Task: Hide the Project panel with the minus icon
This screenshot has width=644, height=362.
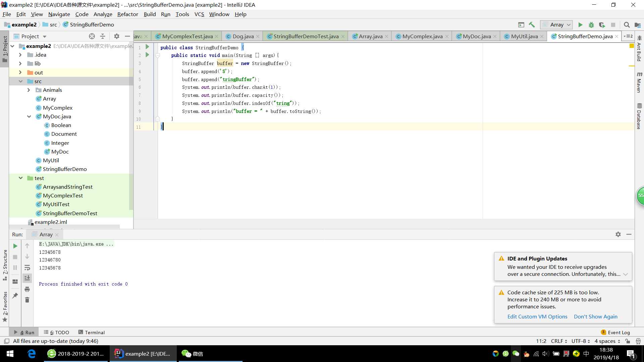Action: [127, 36]
